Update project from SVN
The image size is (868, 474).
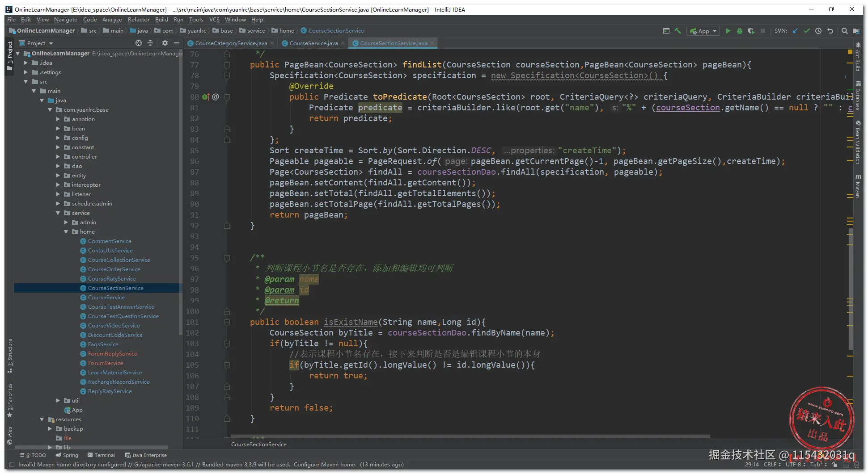tap(795, 31)
